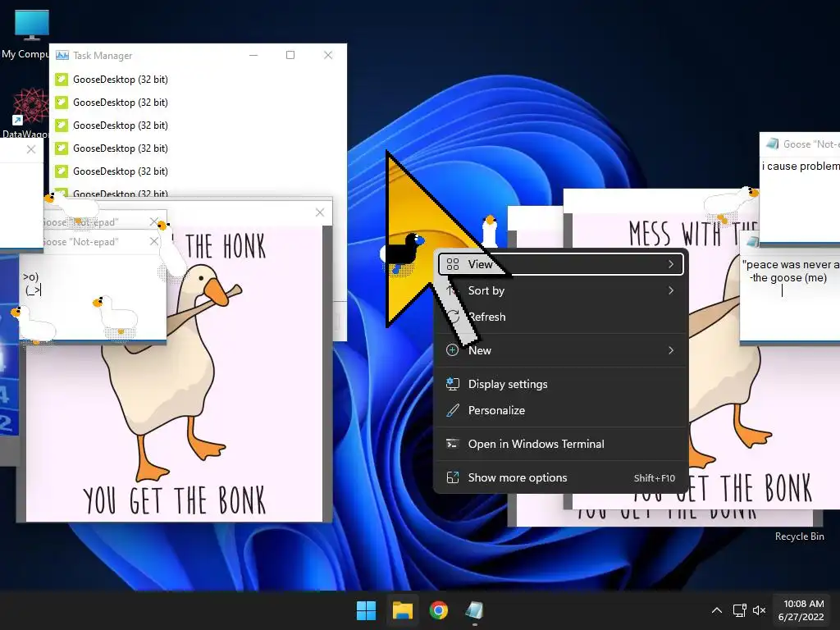Select the My Computer desktop icon
The height and width of the screenshot is (630, 840).
[x=31, y=34]
